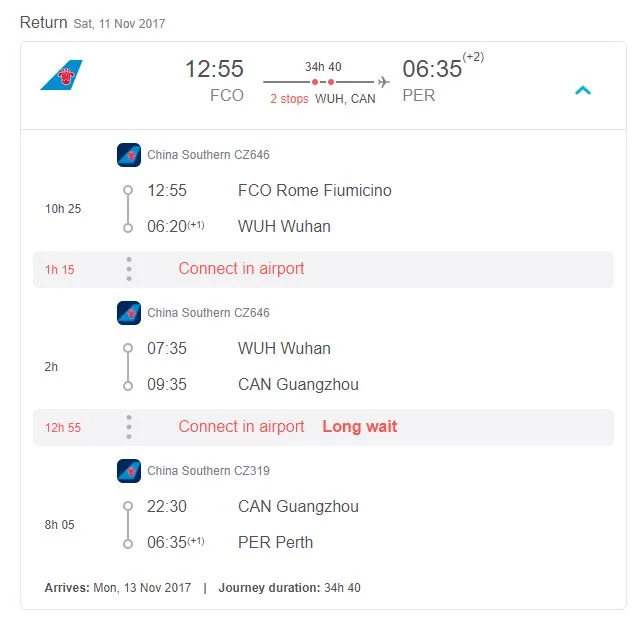Screen dimensions: 639x624
Task: Click the China Southern logo in the flight header
Action: pyautogui.click(x=61, y=75)
